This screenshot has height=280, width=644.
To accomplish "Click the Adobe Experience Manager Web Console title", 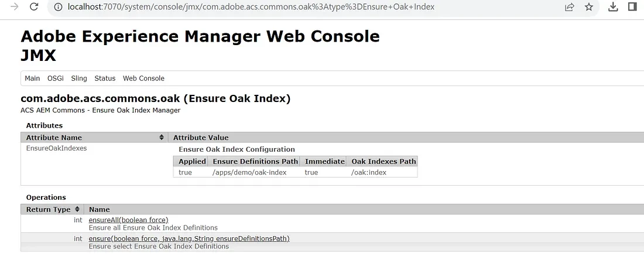I will (200, 36).
